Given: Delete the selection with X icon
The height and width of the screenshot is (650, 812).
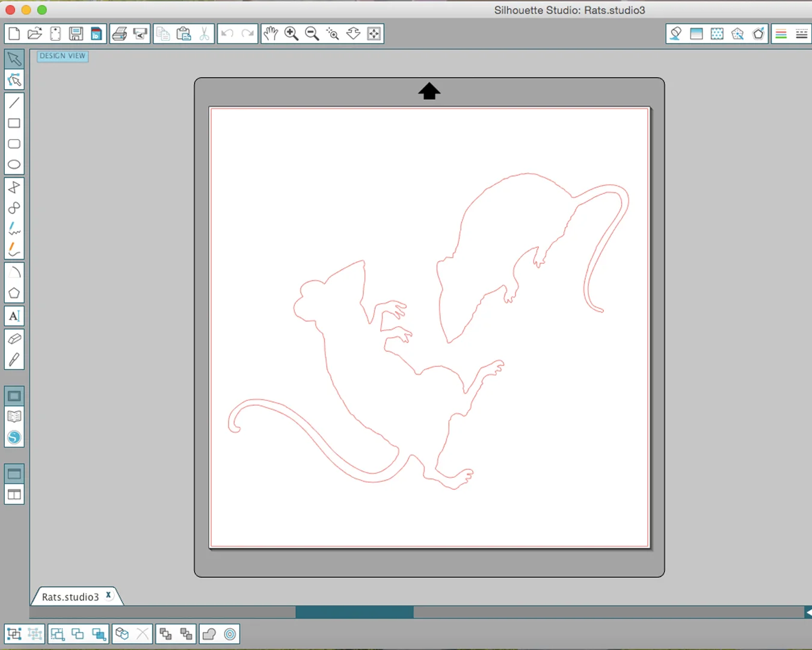Looking at the screenshot, I should [x=142, y=634].
